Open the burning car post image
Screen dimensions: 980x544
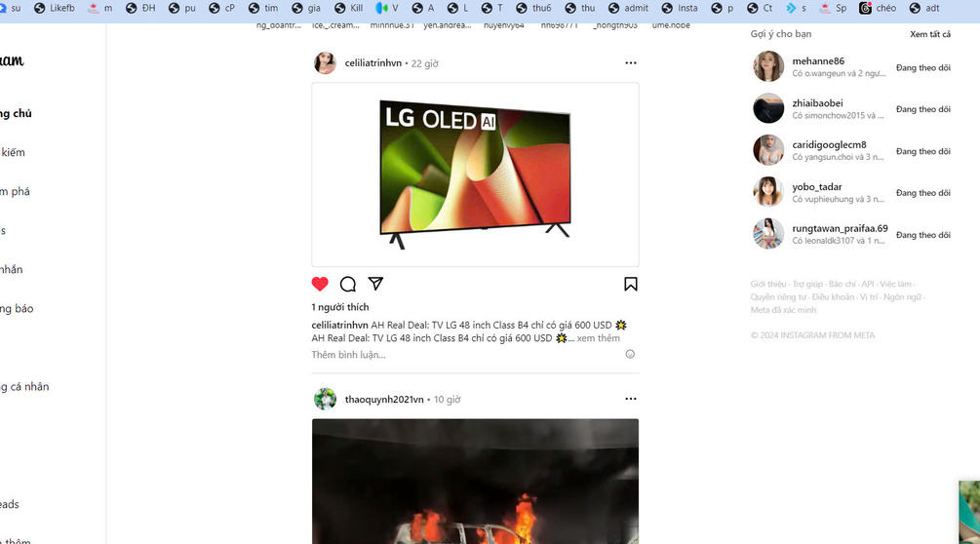(x=476, y=481)
